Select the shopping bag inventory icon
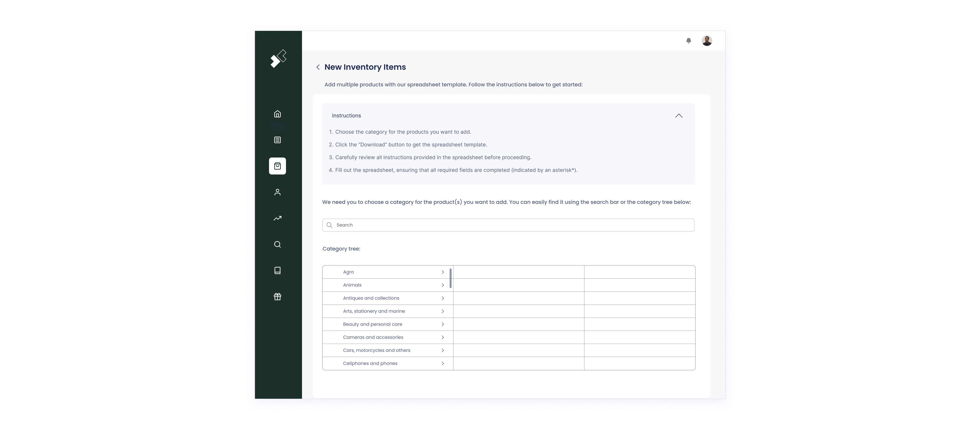The height and width of the screenshot is (434, 980). coord(277,166)
